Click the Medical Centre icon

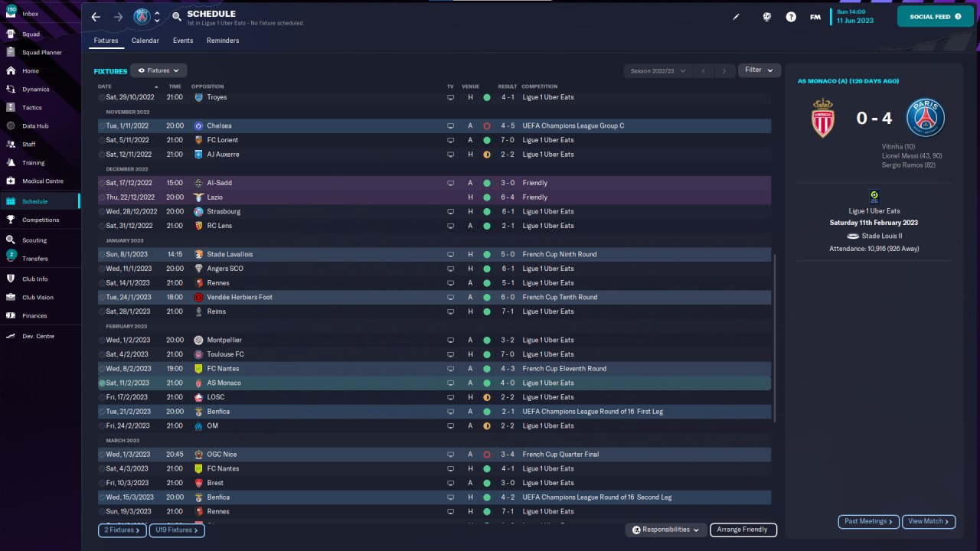pyautogui.click(x=11, y=181)
